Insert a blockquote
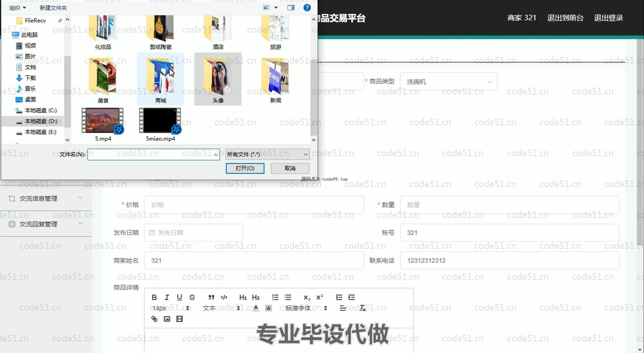Image resolution: width=644 pixels, height=353 pixels. tap(211, 297)
